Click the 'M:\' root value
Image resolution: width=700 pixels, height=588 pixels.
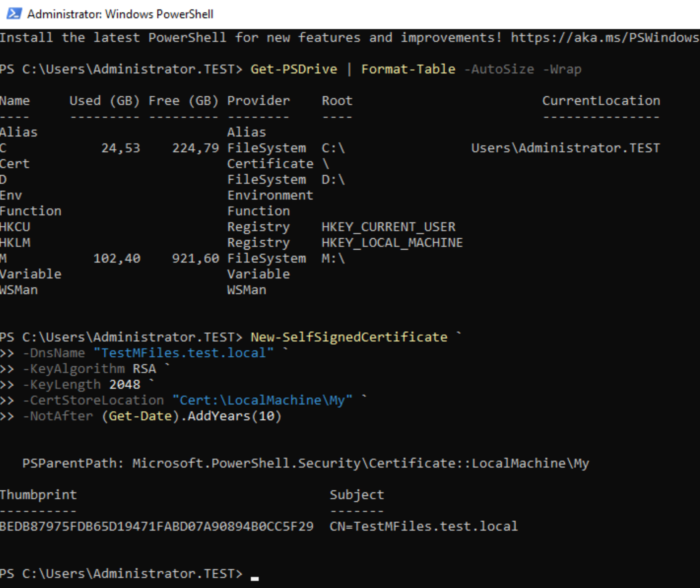pyautogui.click(x=333, y=258)
